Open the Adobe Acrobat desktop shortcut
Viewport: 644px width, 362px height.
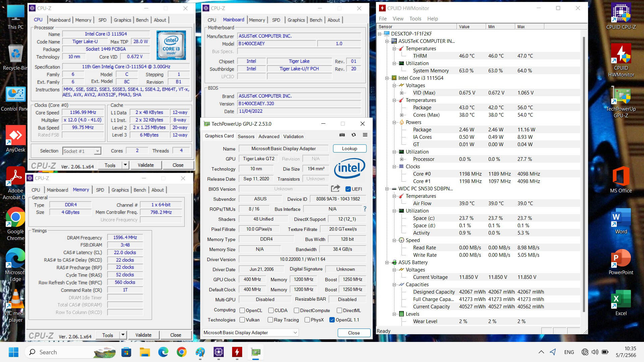pos(15,183)
